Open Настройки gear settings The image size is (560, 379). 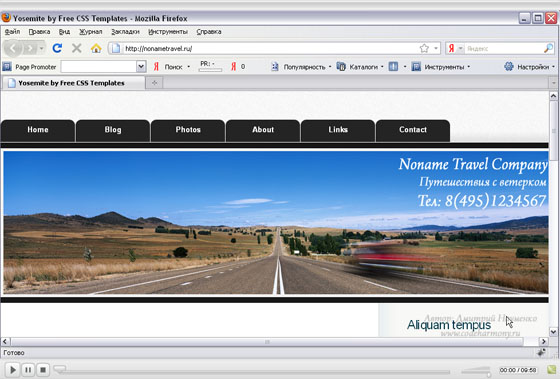tap(529, 67)
